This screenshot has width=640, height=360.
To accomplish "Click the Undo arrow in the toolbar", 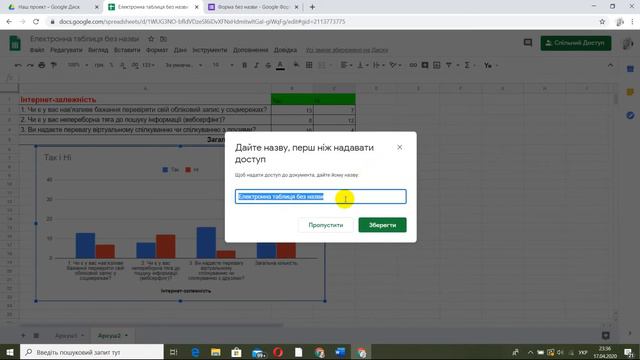I will click(x=18, y=65).
